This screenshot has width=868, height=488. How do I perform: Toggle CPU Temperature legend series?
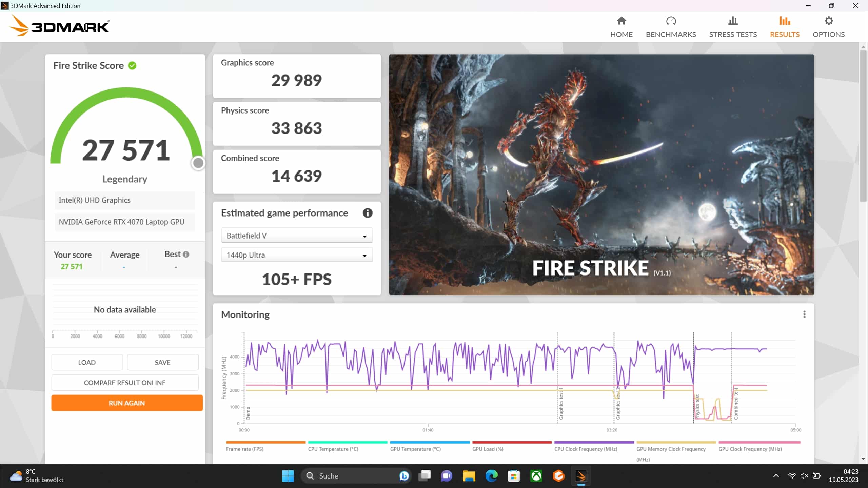(333, 449)
